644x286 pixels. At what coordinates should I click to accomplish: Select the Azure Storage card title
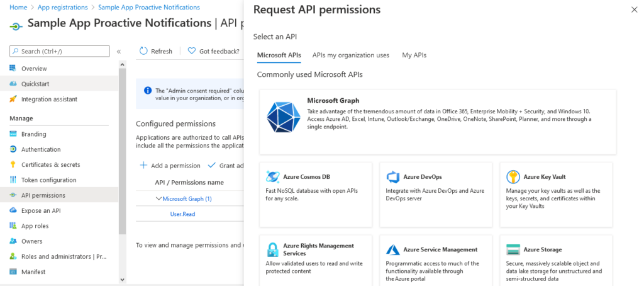click(543, 250)
